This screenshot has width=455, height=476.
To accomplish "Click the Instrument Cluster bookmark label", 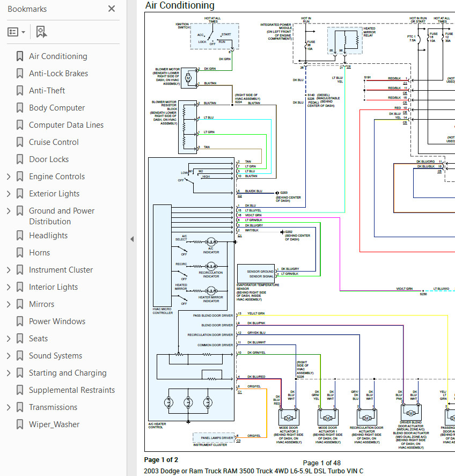I will (x=61, y=270).
